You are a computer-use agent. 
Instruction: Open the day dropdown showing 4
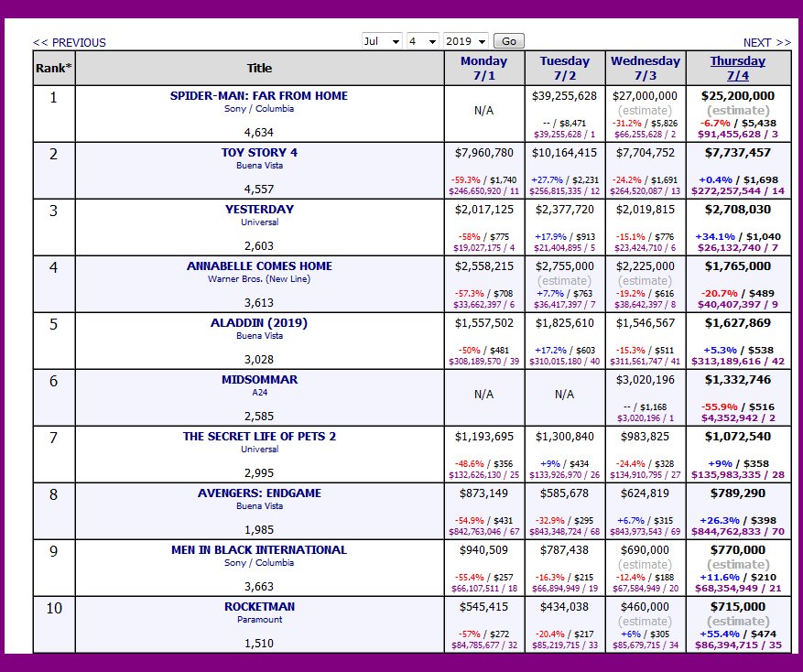click(422, 41)
